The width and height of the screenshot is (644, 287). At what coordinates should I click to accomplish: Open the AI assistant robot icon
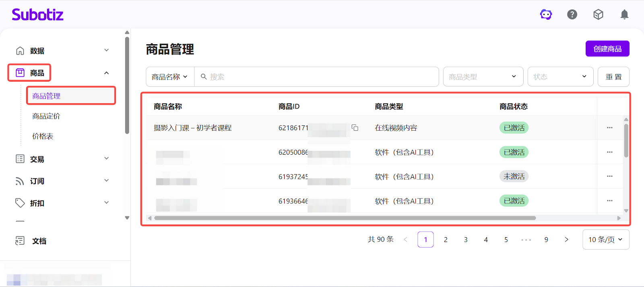click(x=546, y=15)
